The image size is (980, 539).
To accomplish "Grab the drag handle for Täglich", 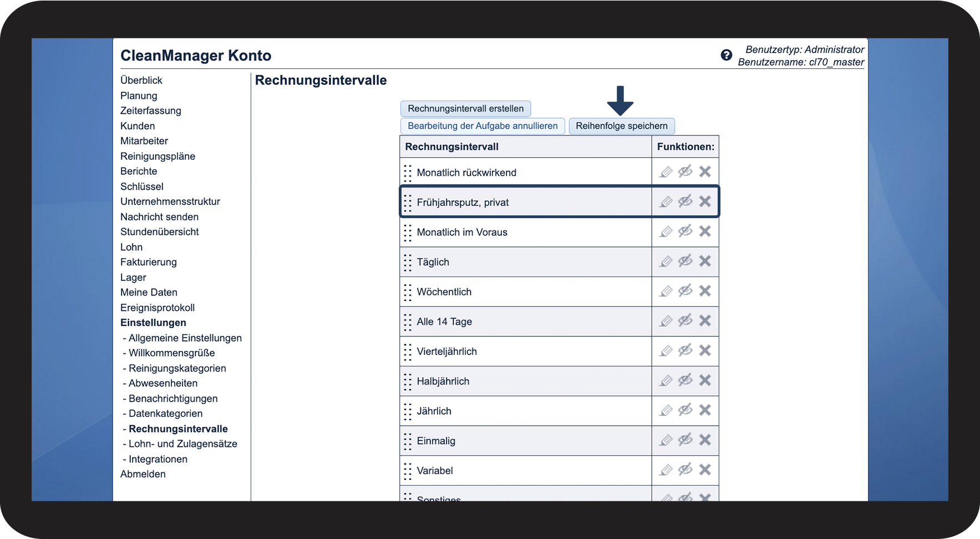I will click(x=408, y=262).
